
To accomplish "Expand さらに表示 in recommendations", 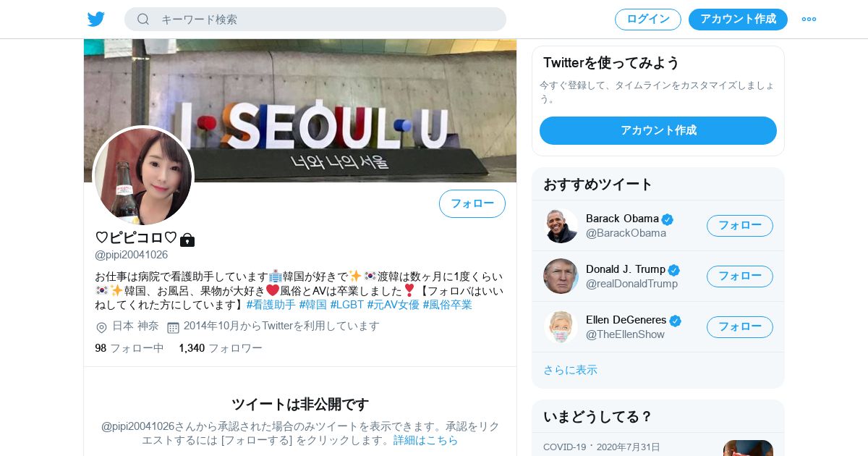I will [x=570, y=370].
